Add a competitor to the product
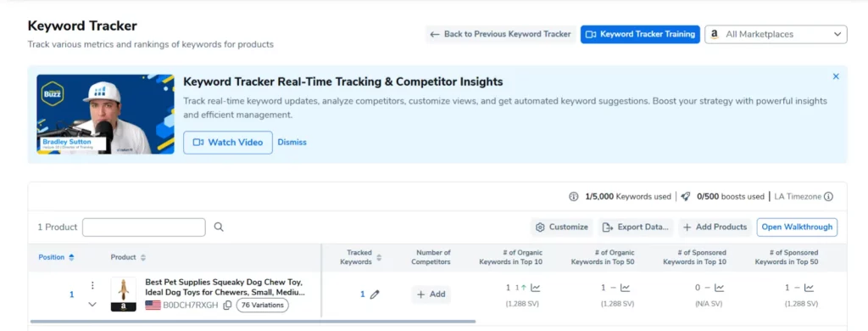 (x=431, y=295)
